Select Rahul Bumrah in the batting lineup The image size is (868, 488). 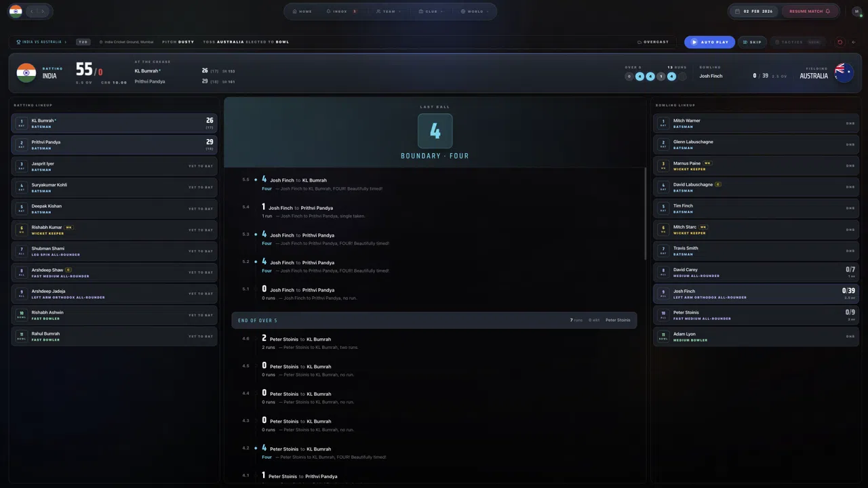pyautogui.click(x=115, y=336)
